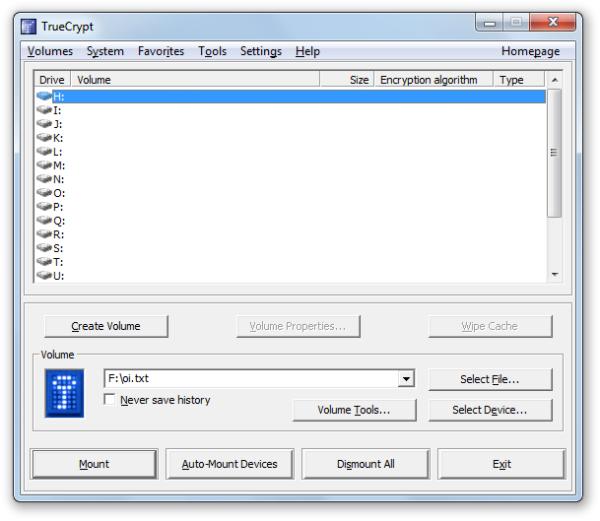Click the Mount button

point(94,464)
